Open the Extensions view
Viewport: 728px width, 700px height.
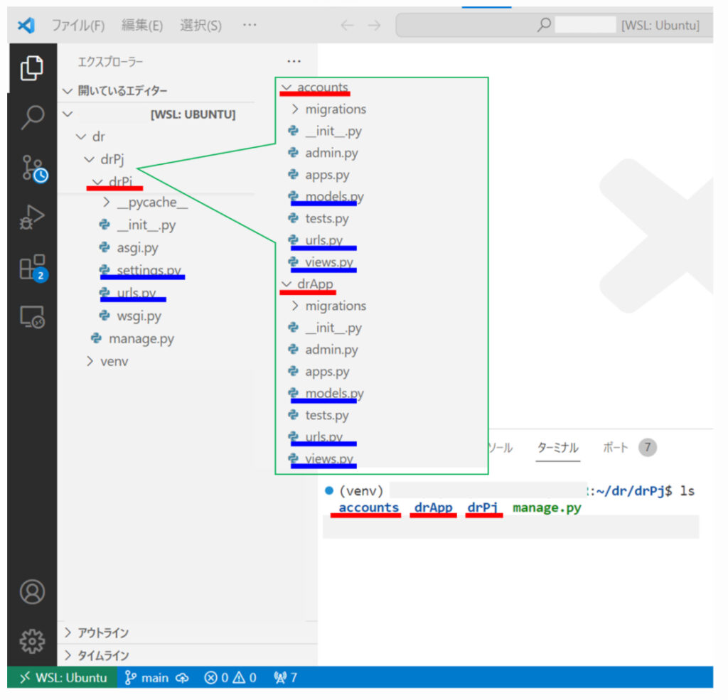tap(32, 268)
